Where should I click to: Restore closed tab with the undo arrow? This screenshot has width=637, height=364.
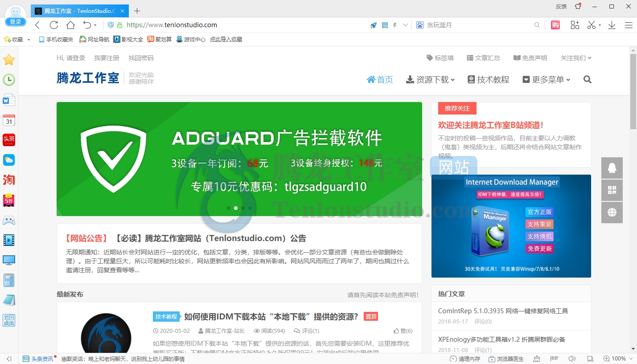click(87, 25)
